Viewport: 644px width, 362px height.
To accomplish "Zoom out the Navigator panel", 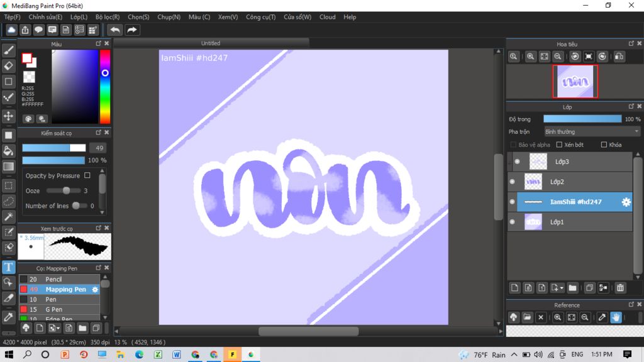I will (558, 57).
